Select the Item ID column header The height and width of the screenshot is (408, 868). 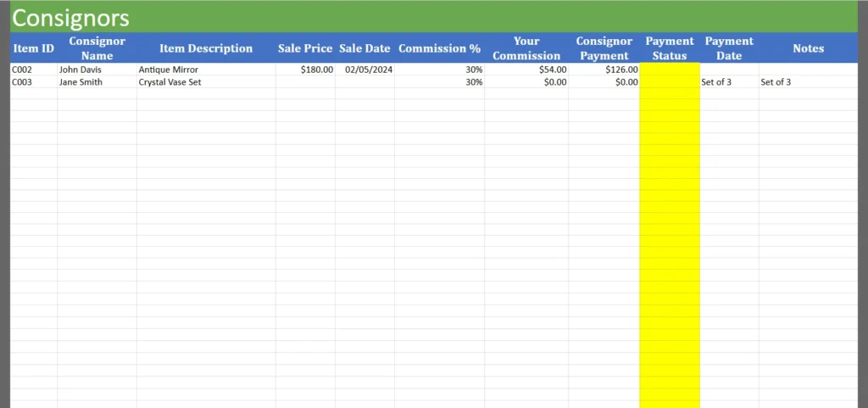[33, 48]
